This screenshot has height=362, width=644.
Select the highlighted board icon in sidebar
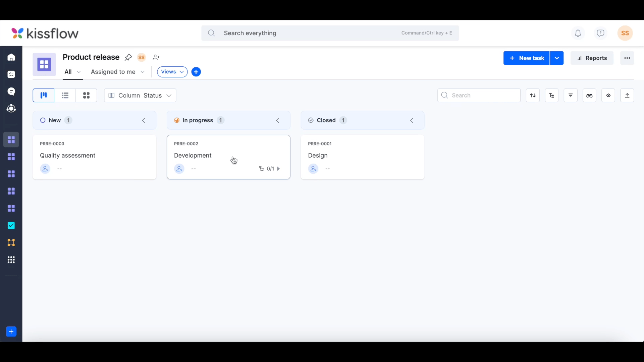11,139
